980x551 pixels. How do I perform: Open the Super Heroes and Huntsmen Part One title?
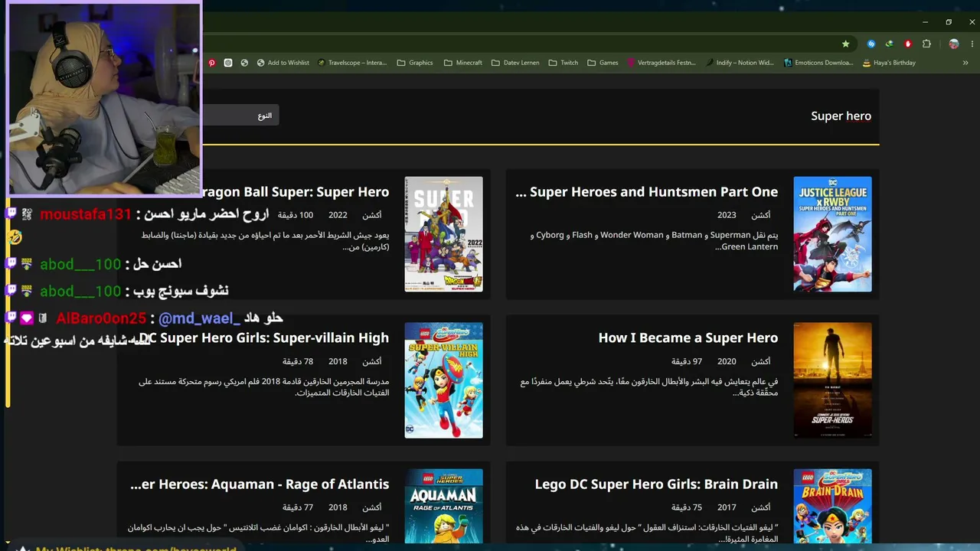pyautogui.click(x=647, y=192)
